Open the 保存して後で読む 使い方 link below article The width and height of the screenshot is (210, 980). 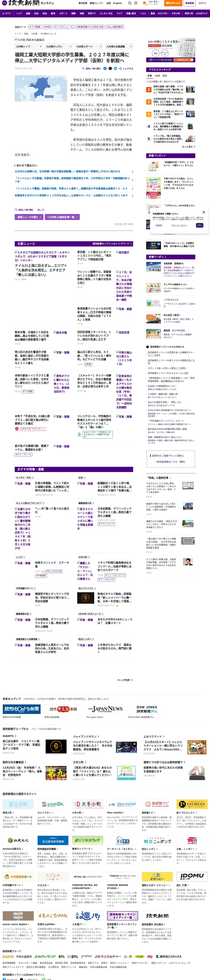pyautogui.click(x=40, y=210)
